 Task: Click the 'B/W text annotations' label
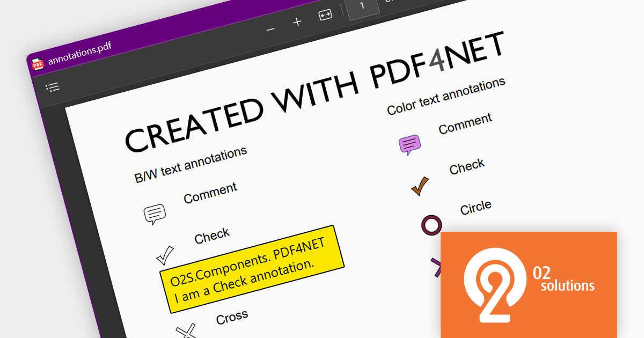[191, 164]
